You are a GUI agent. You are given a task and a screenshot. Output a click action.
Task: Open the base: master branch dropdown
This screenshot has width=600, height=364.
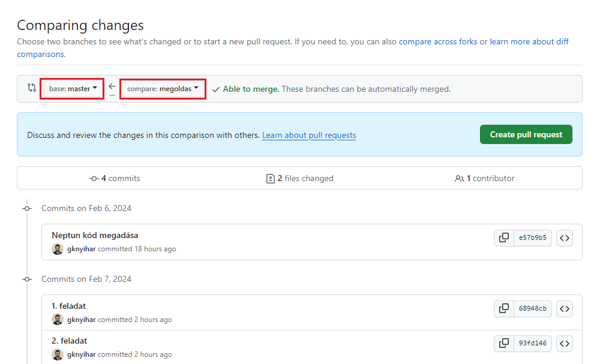click(x=73, y=89)
